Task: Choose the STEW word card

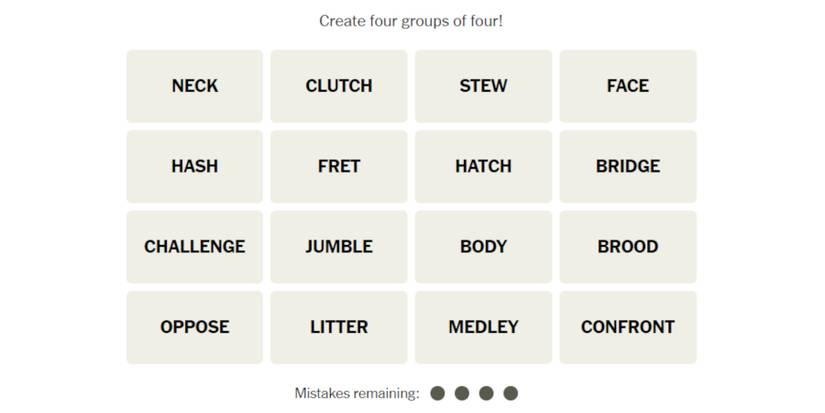Action: (483, 86)
